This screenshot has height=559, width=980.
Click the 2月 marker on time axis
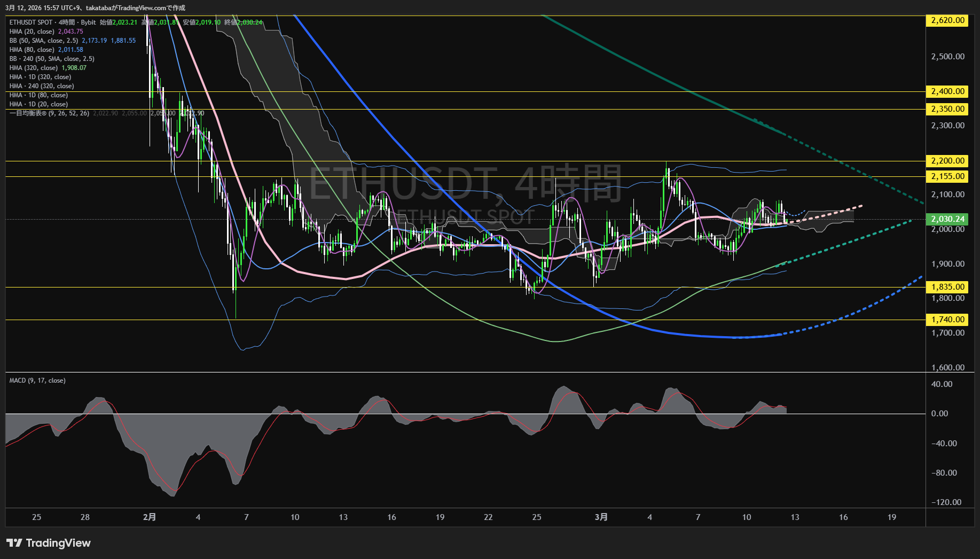point(150,517)
